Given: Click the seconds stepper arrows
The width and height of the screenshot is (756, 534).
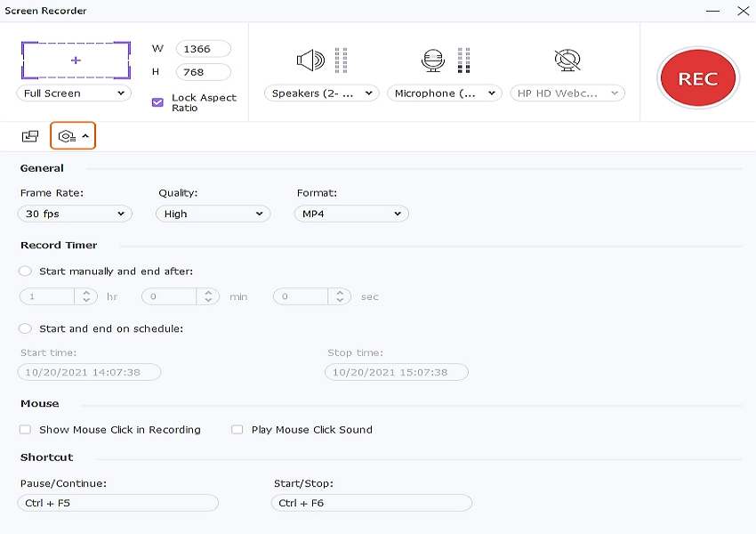Looking at the screenshot, I should [340, 296].
